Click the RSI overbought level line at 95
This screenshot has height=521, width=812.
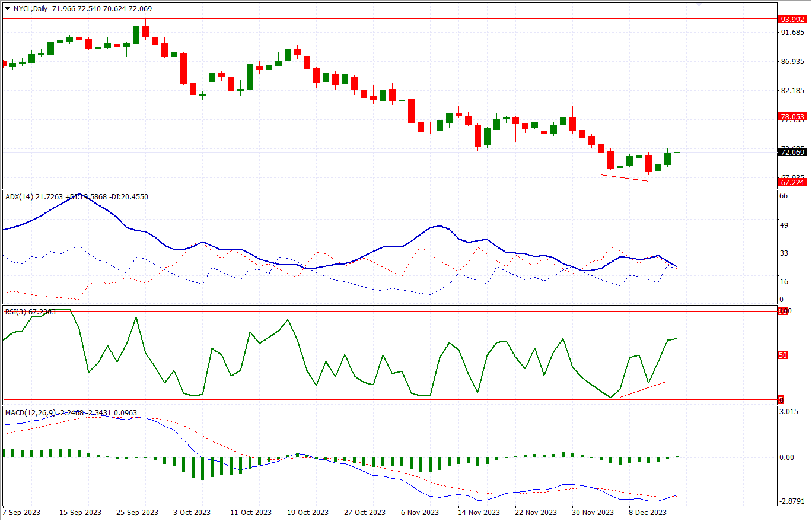[x=356, y=310]
